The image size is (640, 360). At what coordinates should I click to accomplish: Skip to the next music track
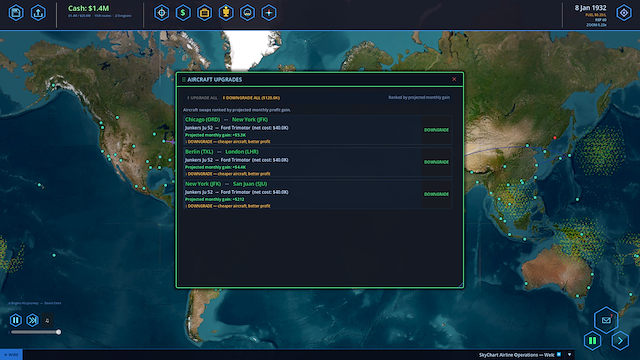pyautogui.click(x=32, y=320)
